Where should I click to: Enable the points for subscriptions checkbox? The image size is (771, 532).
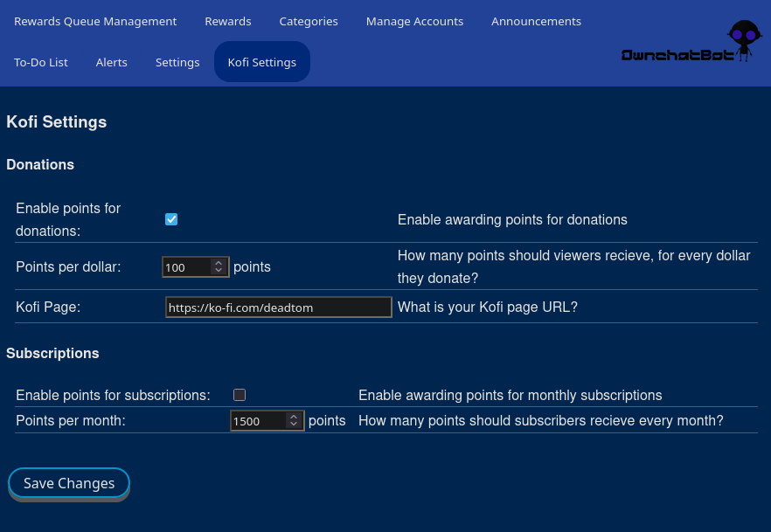(240, 395)
